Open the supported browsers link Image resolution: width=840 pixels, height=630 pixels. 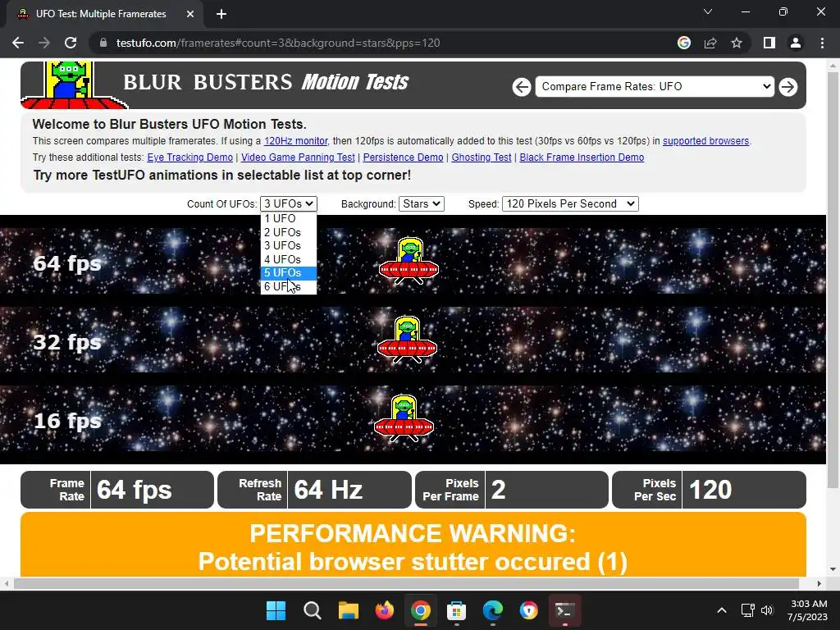pyautogui.click(x=705, y=141)
